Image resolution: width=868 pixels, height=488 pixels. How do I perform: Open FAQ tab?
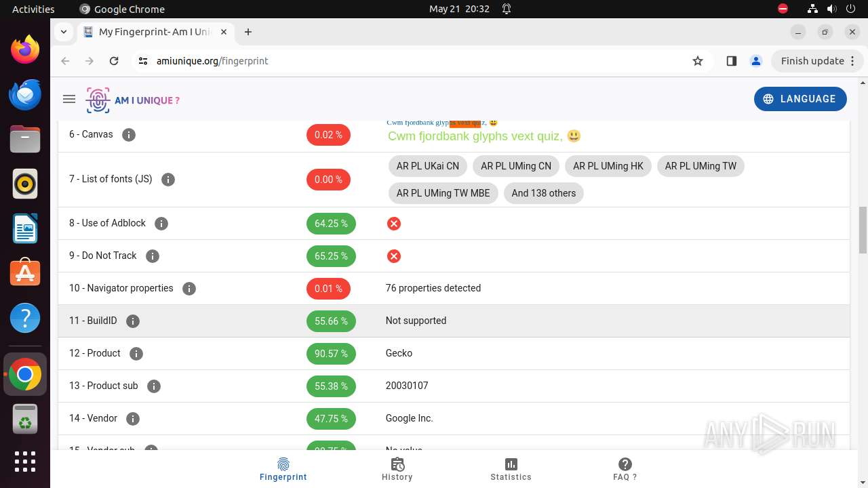(625, 469)
